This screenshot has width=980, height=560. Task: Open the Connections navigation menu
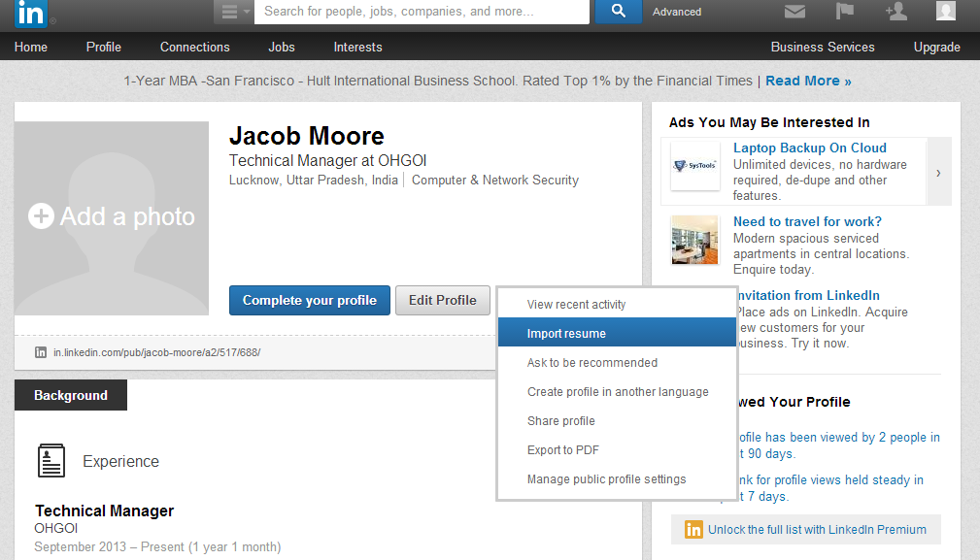(x=194, y=47)
